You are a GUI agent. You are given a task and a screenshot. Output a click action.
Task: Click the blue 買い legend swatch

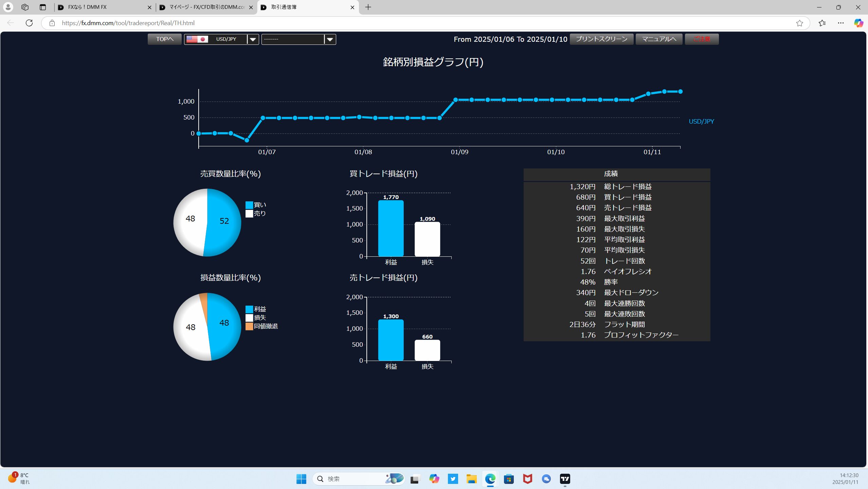tap(249, 205)
